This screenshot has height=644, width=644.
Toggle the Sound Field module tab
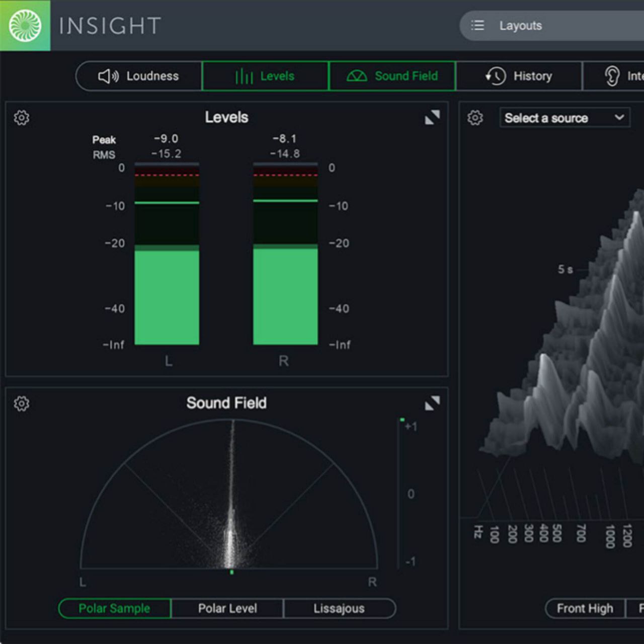(392, 76)
